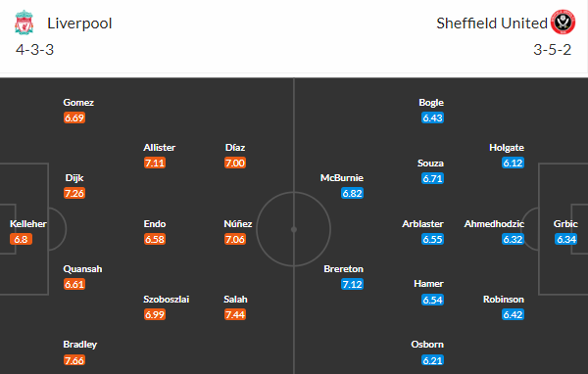Click Holgate's 6.12 rating badge
588x374 pixels.
coord(513,163)
